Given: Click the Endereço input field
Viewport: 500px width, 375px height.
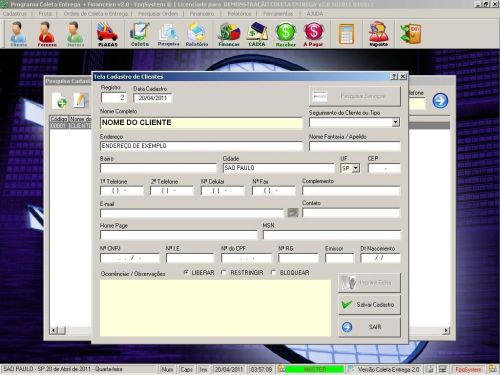Looking at the screenshot, I should [201, 146].
